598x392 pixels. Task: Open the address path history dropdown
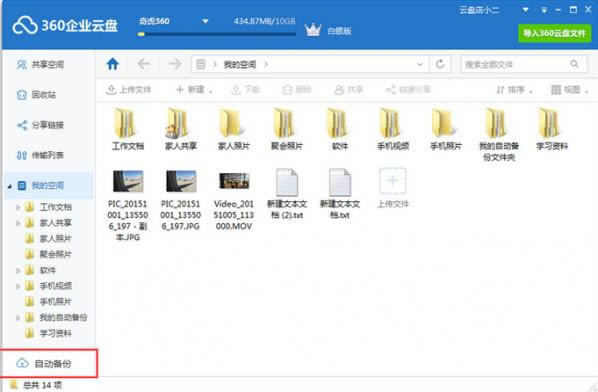(x=420, y=64)
